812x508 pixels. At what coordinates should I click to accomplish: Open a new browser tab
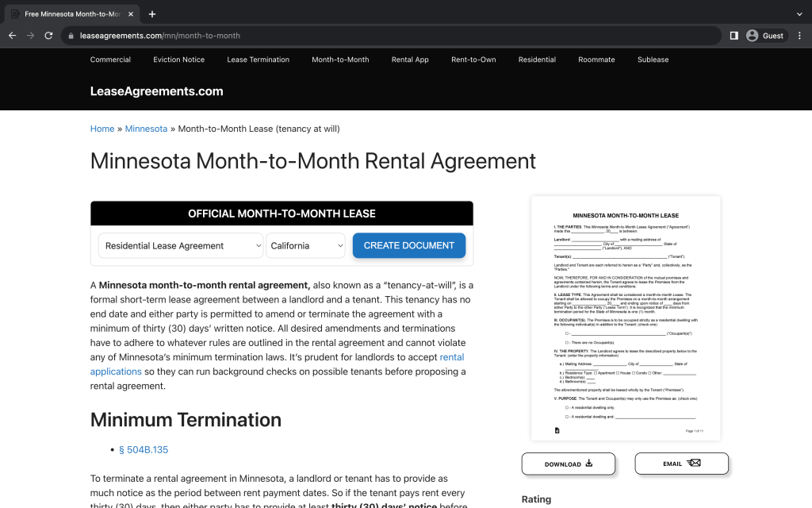pyautogui.click(x=152, y=13)
